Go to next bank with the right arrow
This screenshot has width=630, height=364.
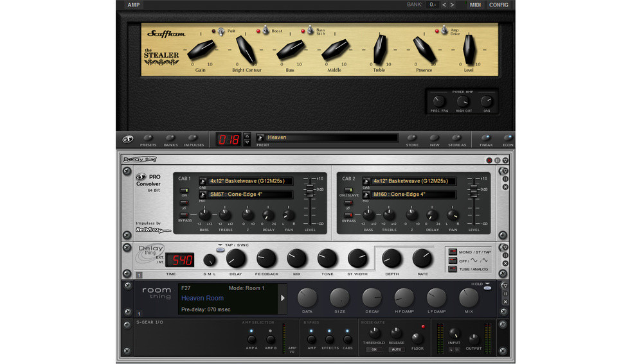(452, 5)
